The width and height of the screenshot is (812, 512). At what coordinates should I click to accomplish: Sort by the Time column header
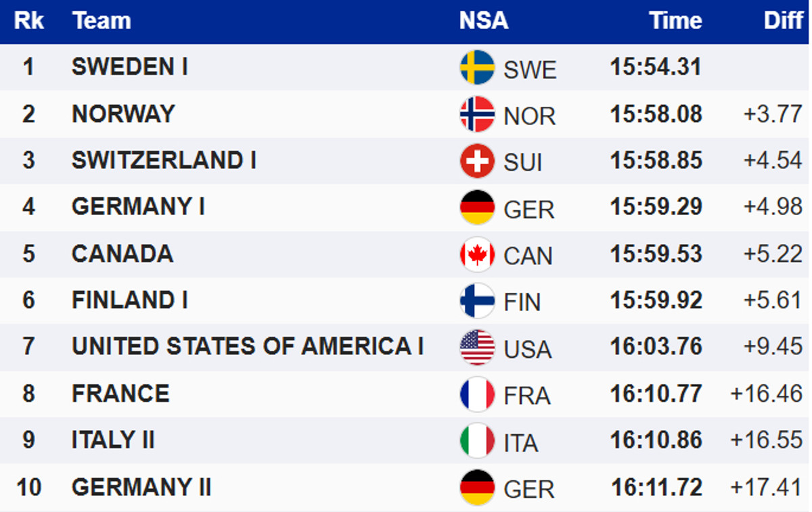point(675,21)
